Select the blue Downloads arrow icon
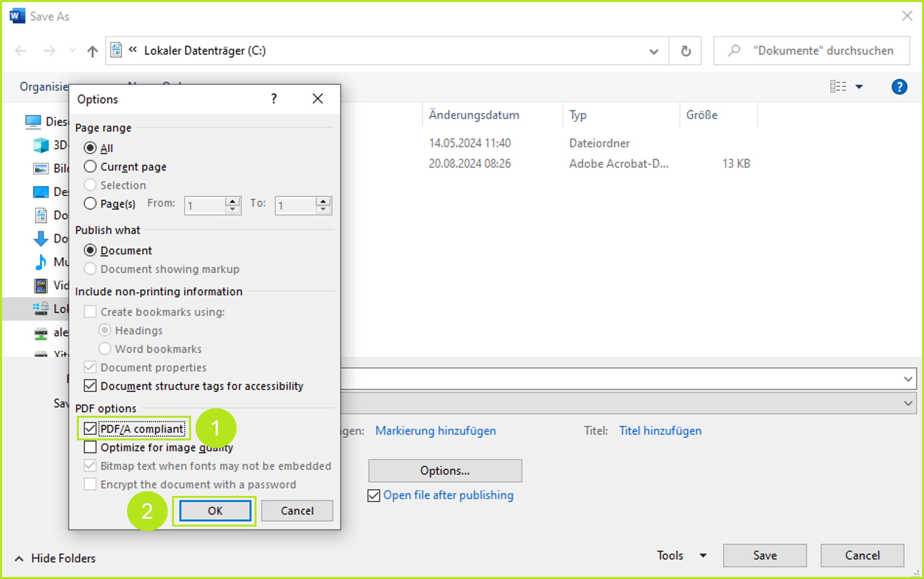Screen dimensions: 924x579 tap(41, 239)
